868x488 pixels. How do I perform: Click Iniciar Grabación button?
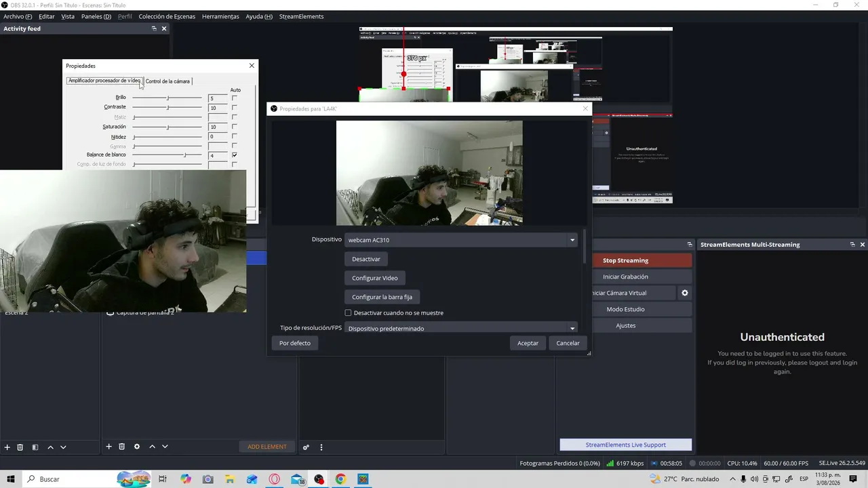tap(625, 277)
